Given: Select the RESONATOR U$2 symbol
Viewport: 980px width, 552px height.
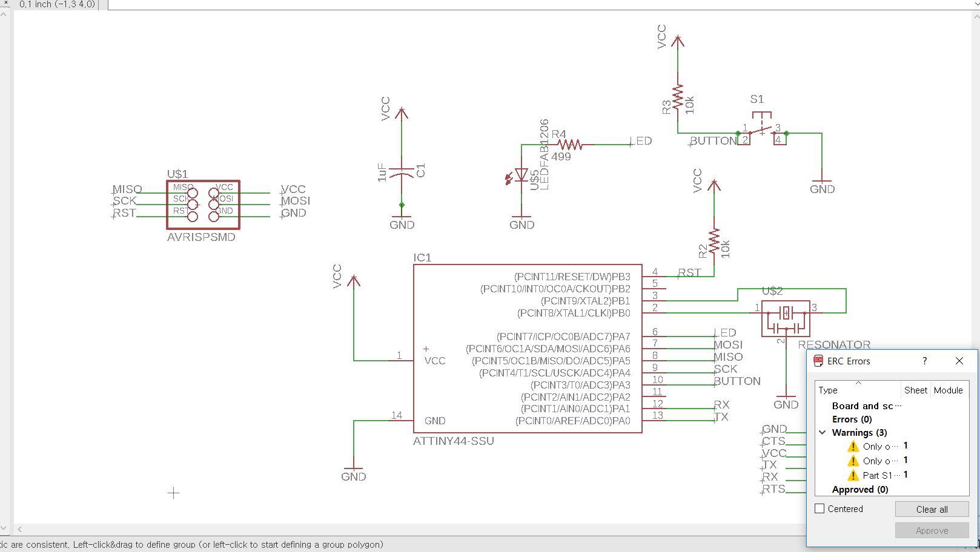Looking at the screenshot, I should click(786, 318).
